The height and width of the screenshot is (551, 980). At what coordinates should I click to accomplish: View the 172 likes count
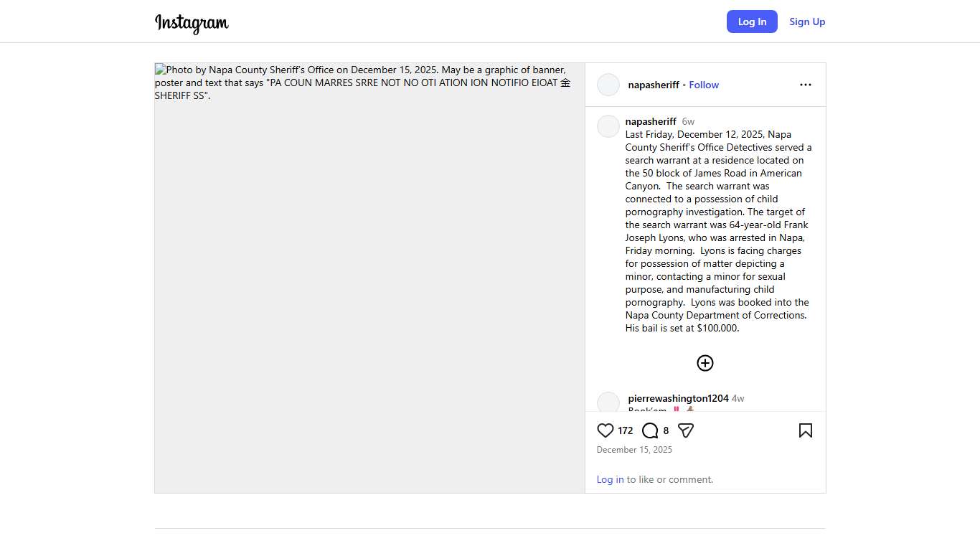[626, 430]
